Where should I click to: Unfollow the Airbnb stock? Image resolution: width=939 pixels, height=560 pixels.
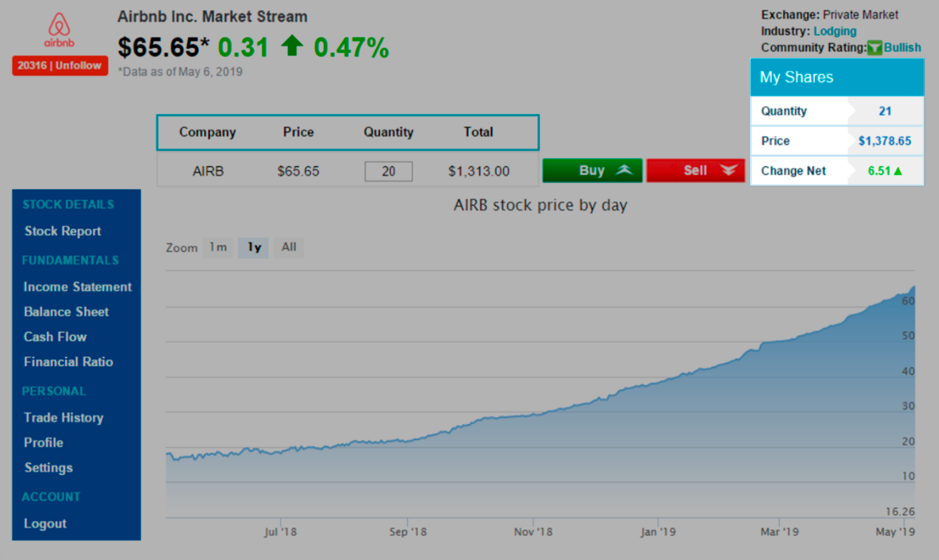(x=60, y=66)
